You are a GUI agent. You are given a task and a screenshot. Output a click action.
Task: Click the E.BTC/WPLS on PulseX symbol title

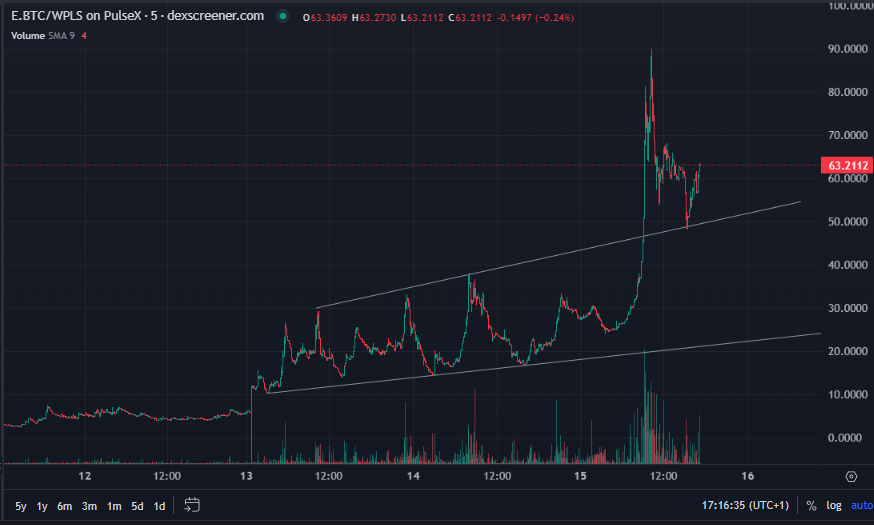[x=138, y=16]
